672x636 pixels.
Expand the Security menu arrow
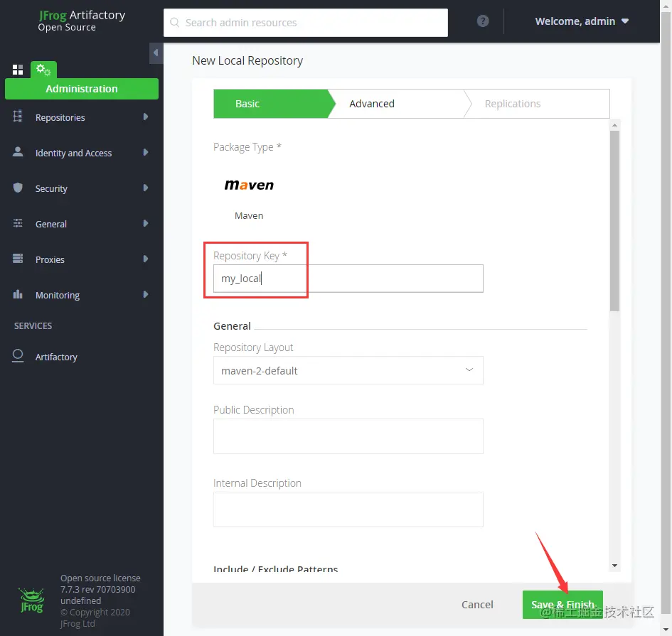[x=146, y=188]
